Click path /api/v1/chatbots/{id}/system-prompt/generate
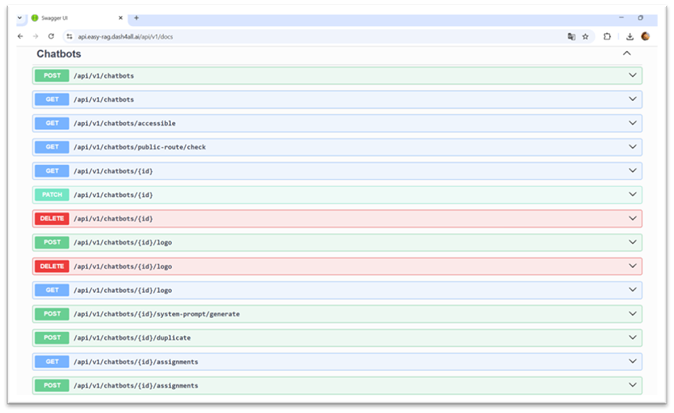Viewport: 674px width, 413px height. coord(156,314)
